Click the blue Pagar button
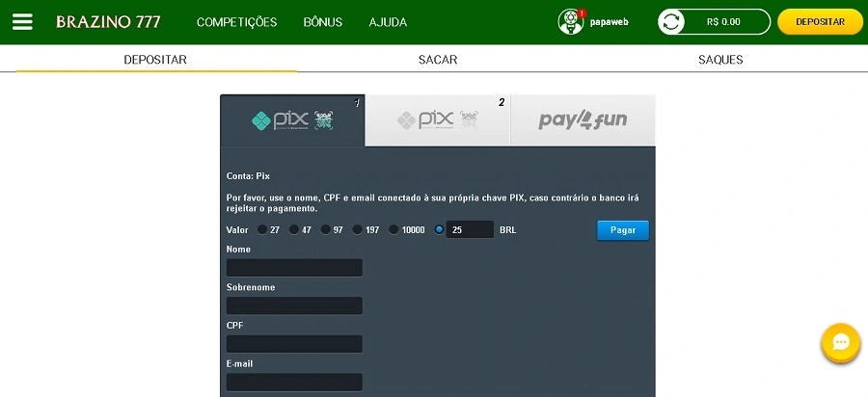Image resolution: width=868 pixels, height=397 pixels. tap(622, 230)
